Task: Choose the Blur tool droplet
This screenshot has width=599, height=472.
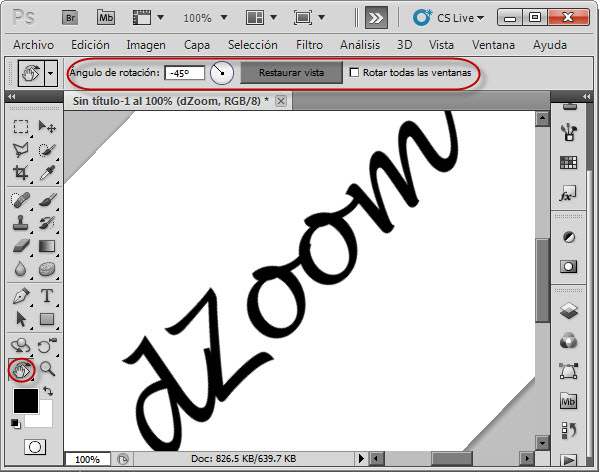Action: coord(21,269)
